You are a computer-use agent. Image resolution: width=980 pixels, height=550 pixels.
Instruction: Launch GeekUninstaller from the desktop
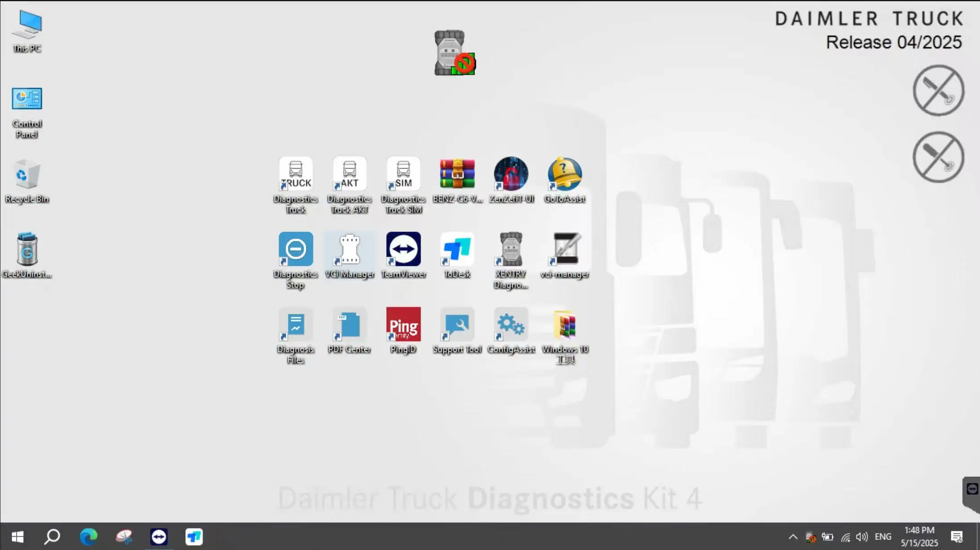(x=27, y=256)
